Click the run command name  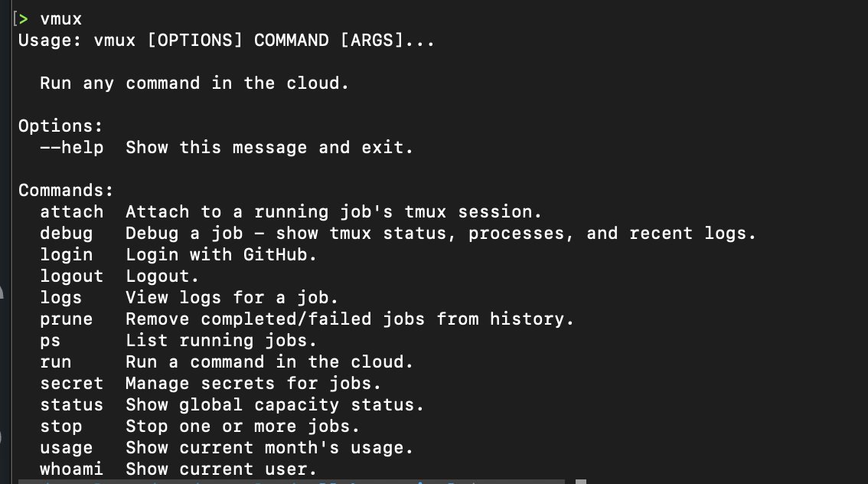coord(55,361)
